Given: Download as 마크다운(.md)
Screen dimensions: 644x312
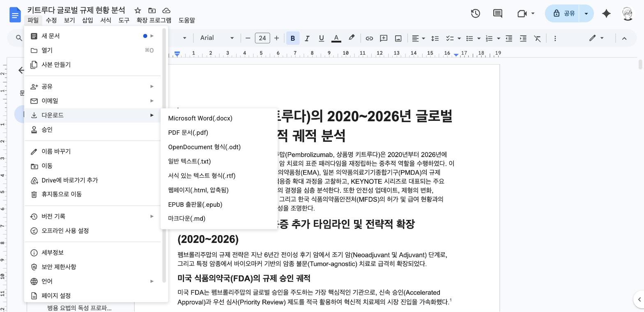Looking at the screenshot, I should [219, 219].
